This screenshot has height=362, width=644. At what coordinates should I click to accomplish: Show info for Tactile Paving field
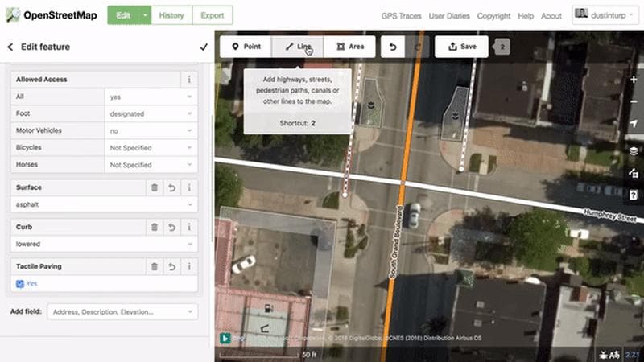point(189,266)
